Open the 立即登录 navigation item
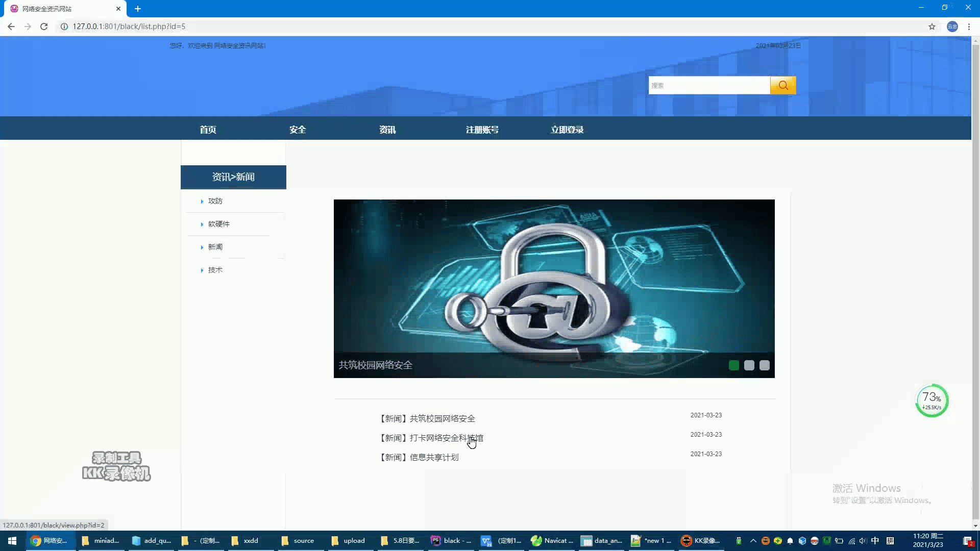This screenshot has width=980, height=551. (x=567, y=130)
